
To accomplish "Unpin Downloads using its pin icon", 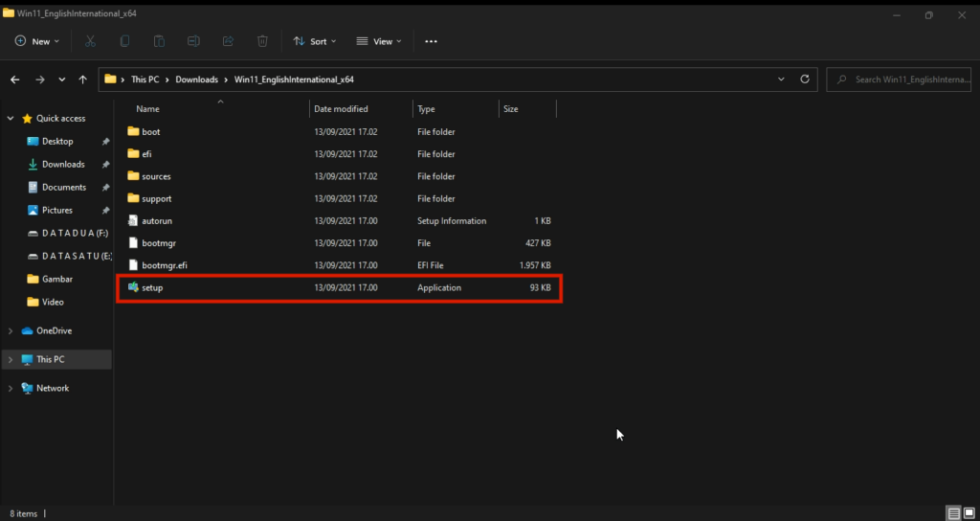I will tap(105, 165).
